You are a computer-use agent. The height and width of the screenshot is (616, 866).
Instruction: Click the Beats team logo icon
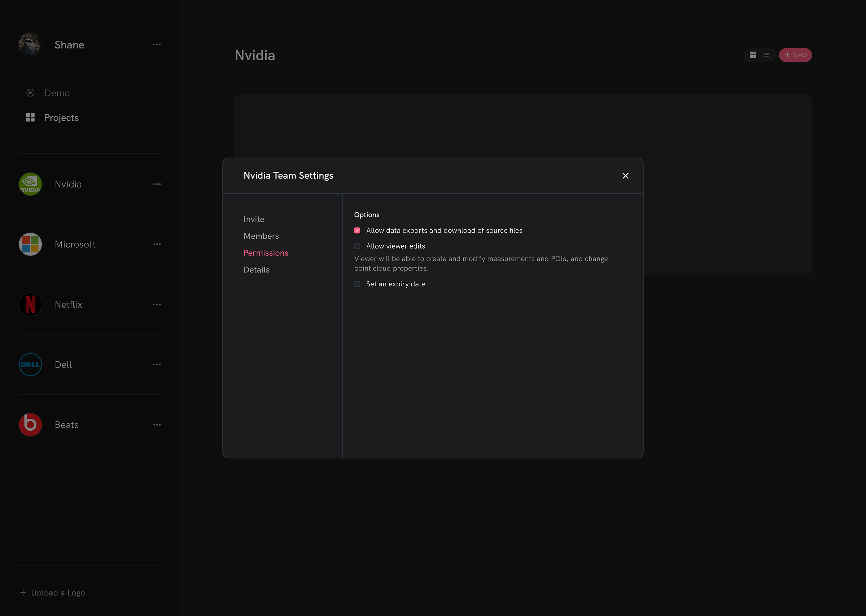[30, 424]
